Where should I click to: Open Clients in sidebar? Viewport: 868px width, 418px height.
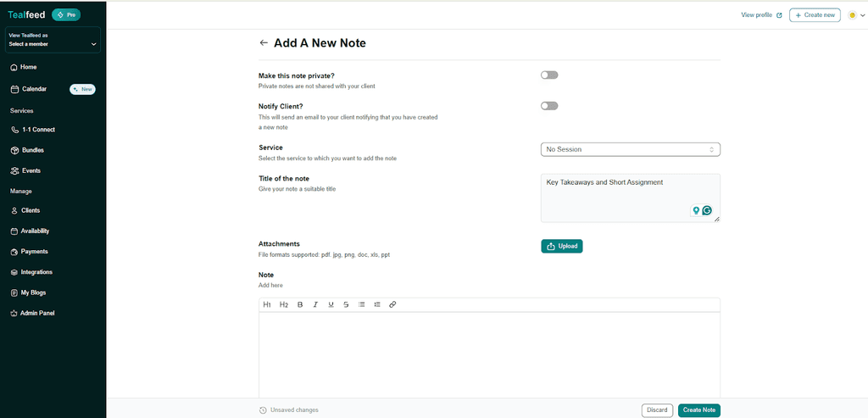[x=25, y=210]
